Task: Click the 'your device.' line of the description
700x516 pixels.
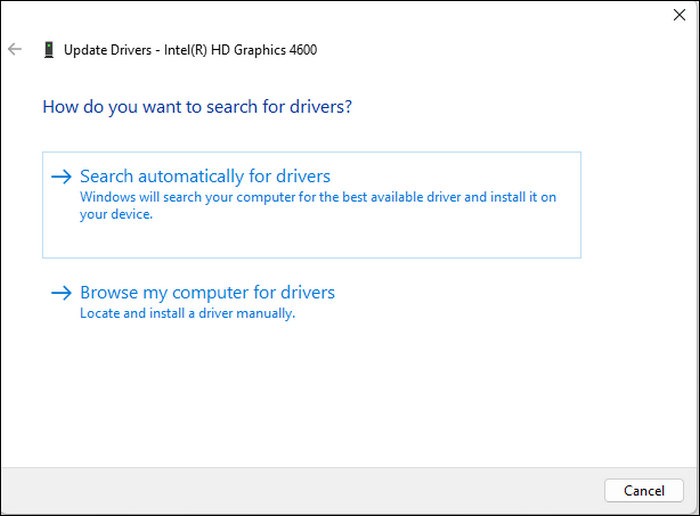Action: (x=116, y=214)
